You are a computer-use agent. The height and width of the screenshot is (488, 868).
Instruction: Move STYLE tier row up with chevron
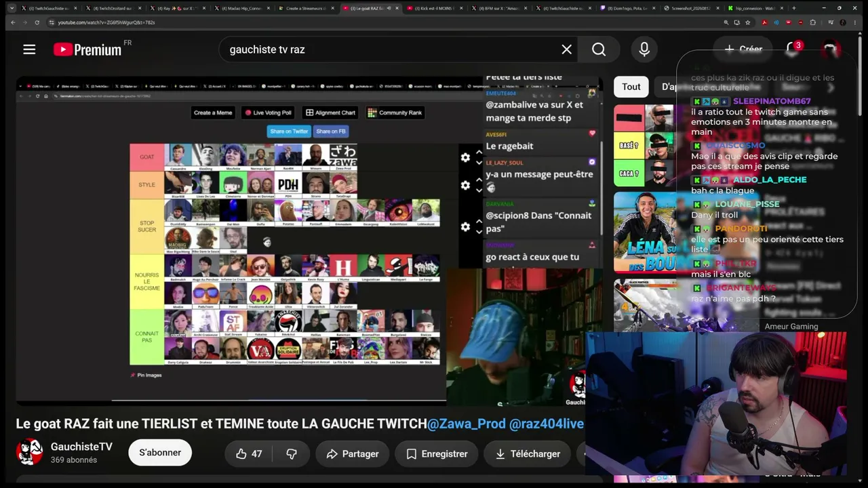pyautogui.click(x=479, y=180)
